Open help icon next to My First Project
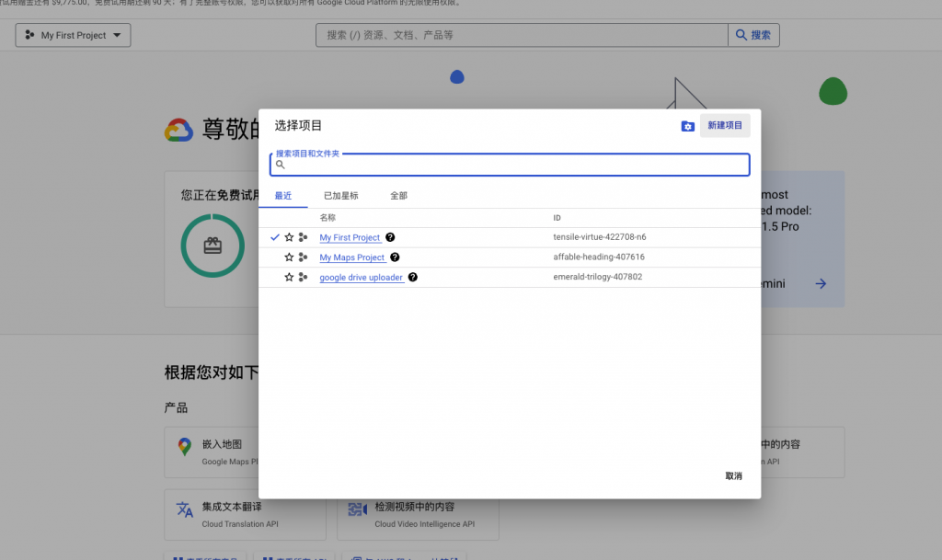This screenshot has width=942, height=560. (390, 237)
